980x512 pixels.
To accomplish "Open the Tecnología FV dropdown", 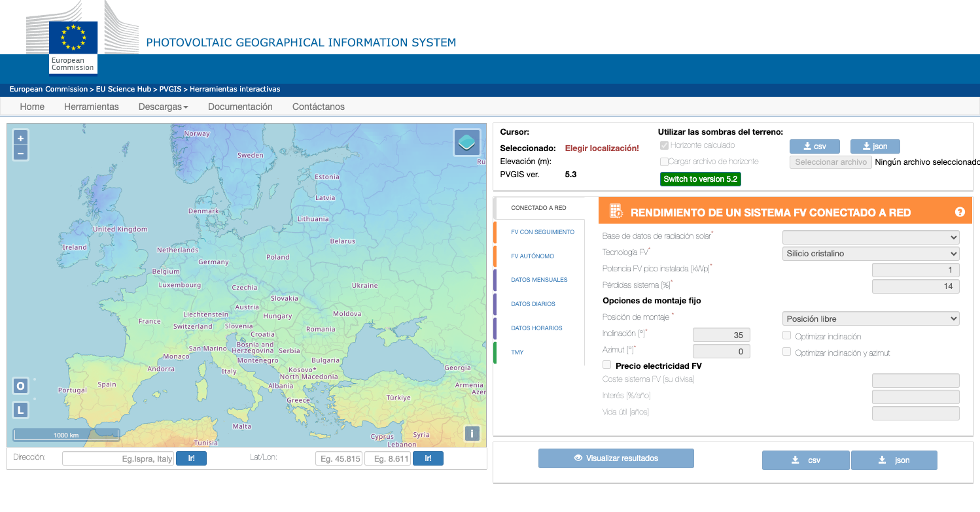I will tap(870, 253).
